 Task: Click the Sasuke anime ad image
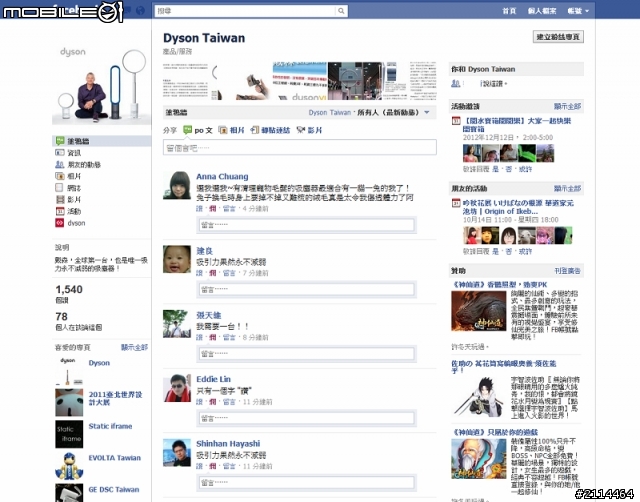478,397
